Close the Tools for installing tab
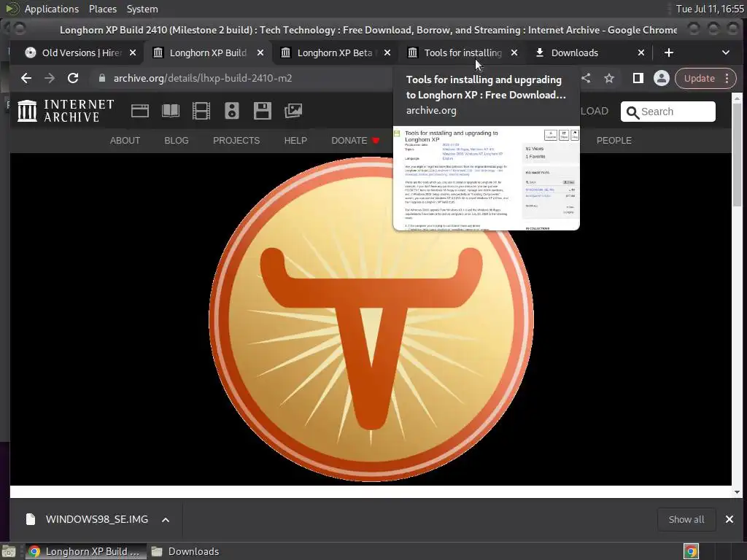The height and width of the screenshot is (560, 747). pyautogui.click(x=514, y=52)
